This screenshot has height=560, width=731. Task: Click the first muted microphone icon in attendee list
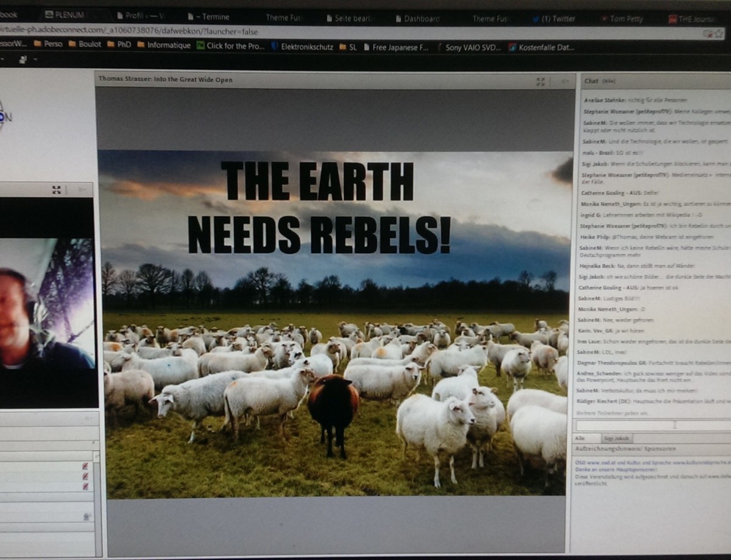(x=85, y=466)
